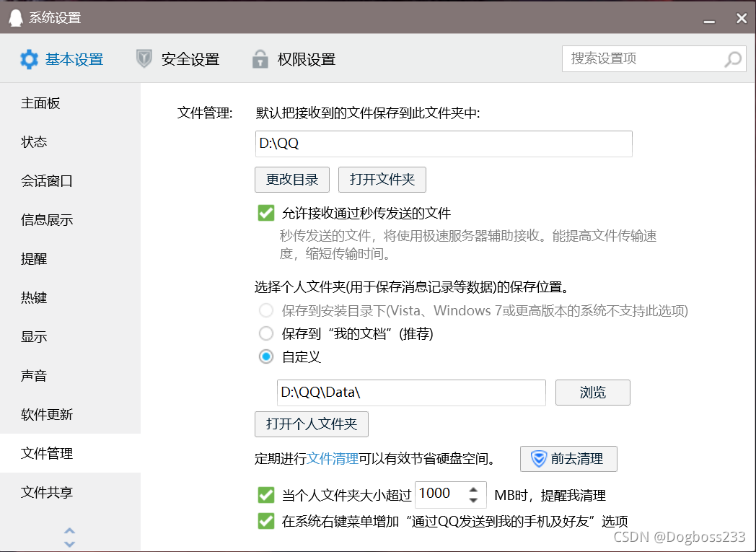Click the shield icon for 安全设置

coord(144,59)
